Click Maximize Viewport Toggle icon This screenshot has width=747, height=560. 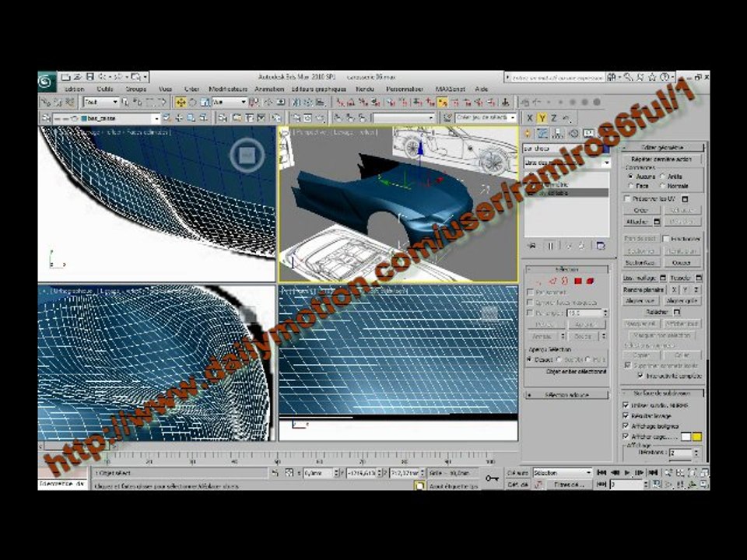point(704,485)
